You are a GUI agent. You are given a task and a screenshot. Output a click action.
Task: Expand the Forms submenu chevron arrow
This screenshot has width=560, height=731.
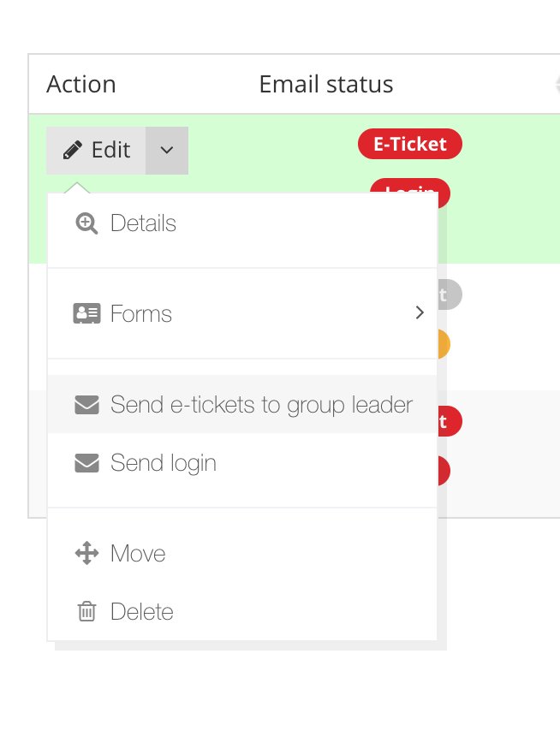(x=420, y=312)
